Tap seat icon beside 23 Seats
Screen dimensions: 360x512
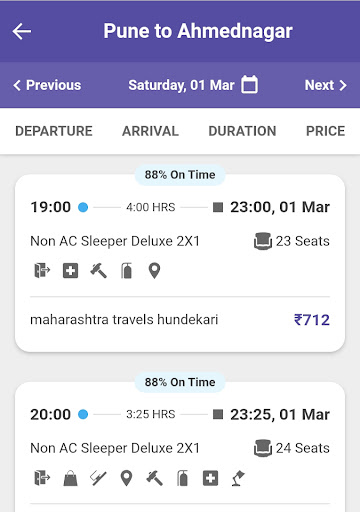pos(263,241)
